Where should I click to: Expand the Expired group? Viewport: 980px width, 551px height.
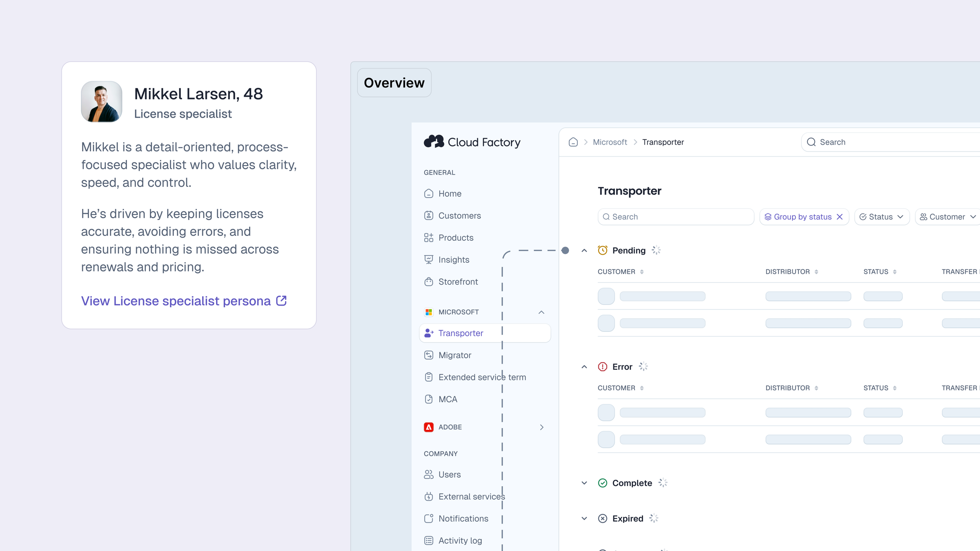tap(584, 519)
